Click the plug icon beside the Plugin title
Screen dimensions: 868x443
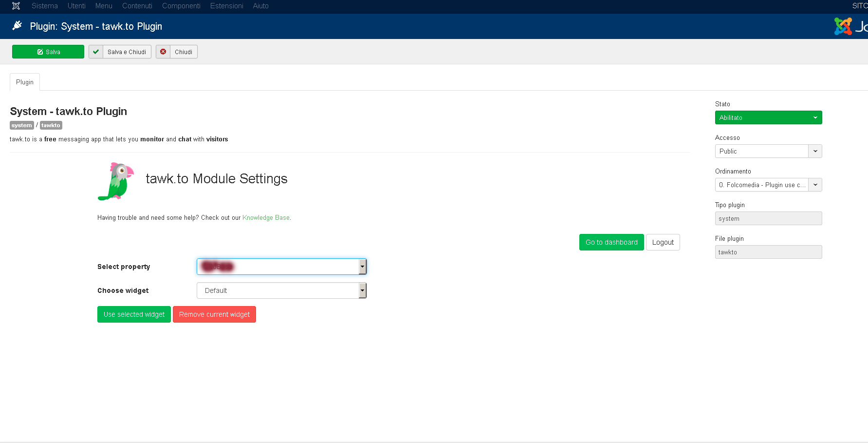(17, 25)
